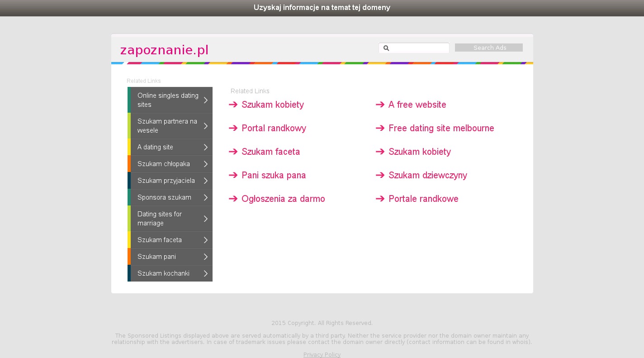Expand chevron on Dating sites for marriage
Viewport: 644px width, 358px height.
[206, 219]
